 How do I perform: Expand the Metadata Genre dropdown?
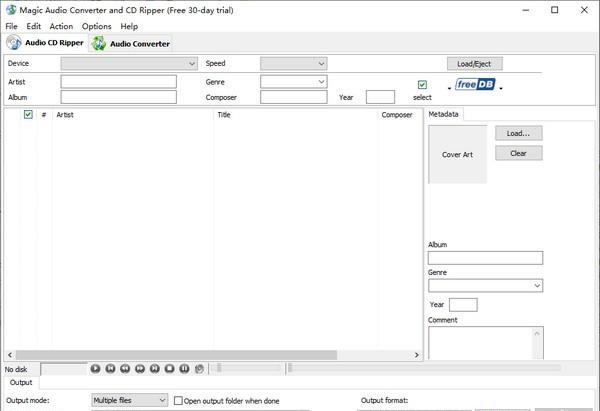pos(485,285)
